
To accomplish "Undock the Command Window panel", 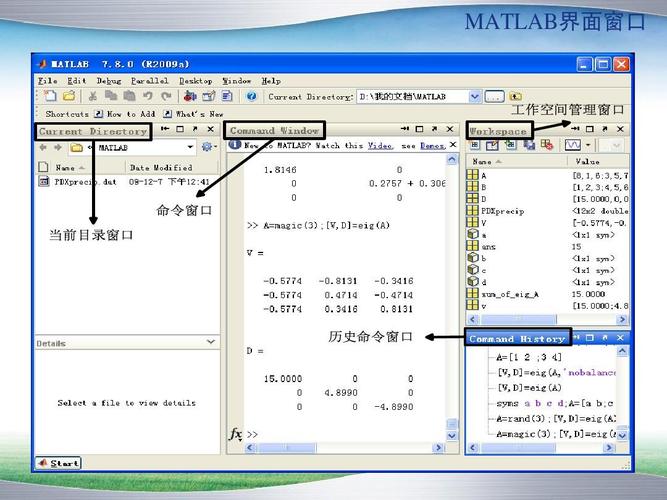I will pyautogui.click(x=434, y=129).
